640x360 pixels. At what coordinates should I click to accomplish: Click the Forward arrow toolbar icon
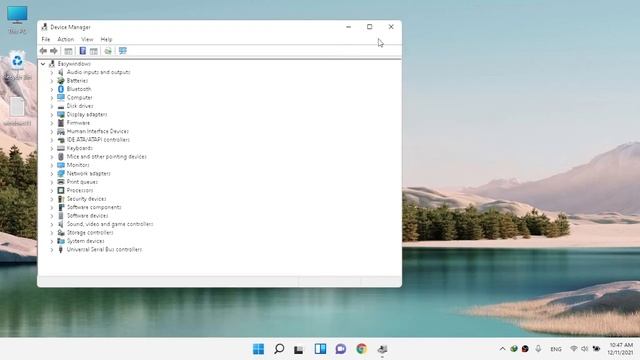[54, 51]
